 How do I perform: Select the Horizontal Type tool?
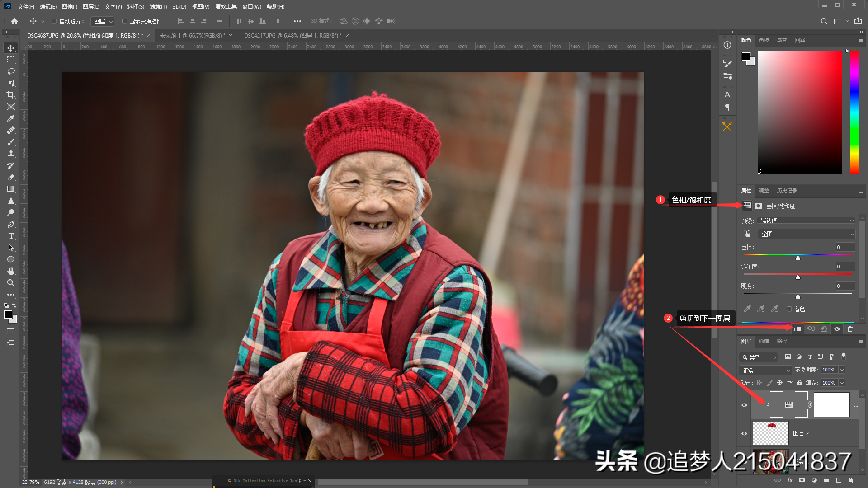[x=11, y=236]
